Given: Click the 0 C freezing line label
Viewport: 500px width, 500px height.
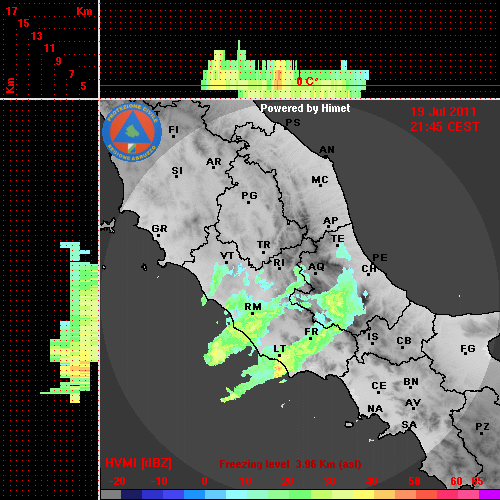Looking at the screenshot, I should point(306,81).
